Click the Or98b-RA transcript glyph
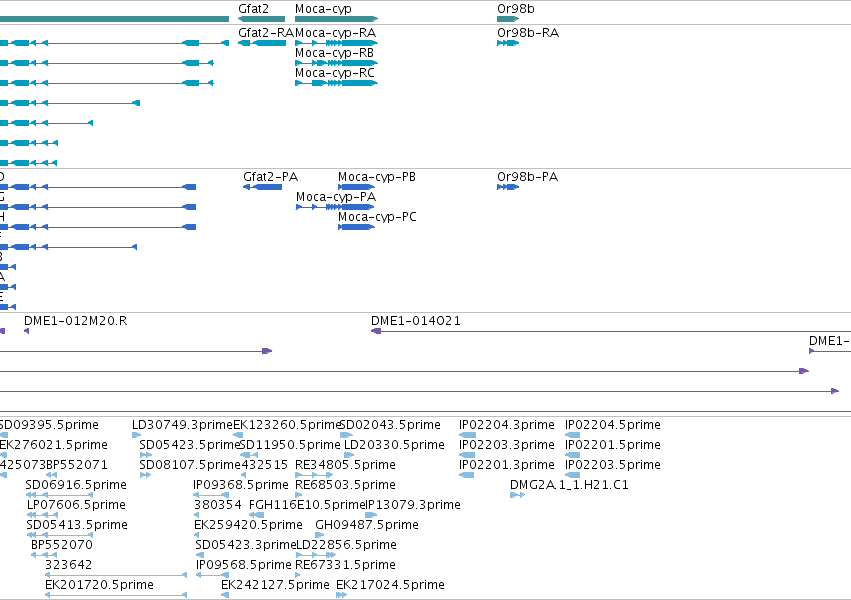 [508, 43]
